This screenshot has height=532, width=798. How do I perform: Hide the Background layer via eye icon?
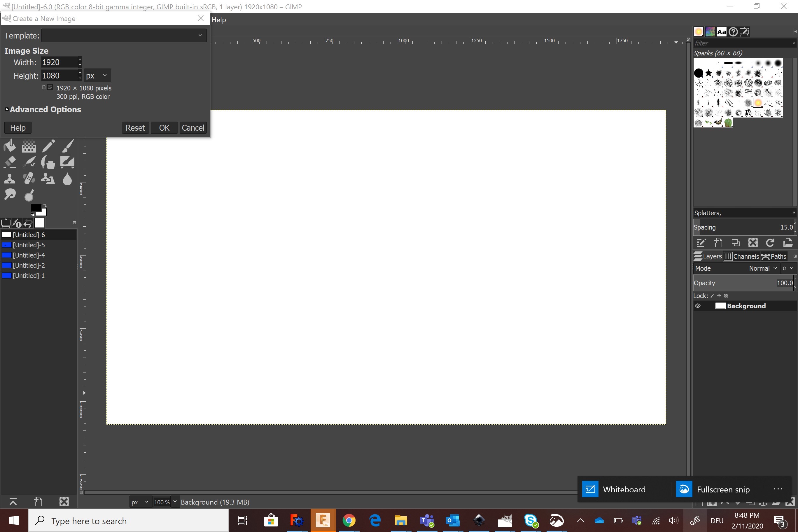698,306
